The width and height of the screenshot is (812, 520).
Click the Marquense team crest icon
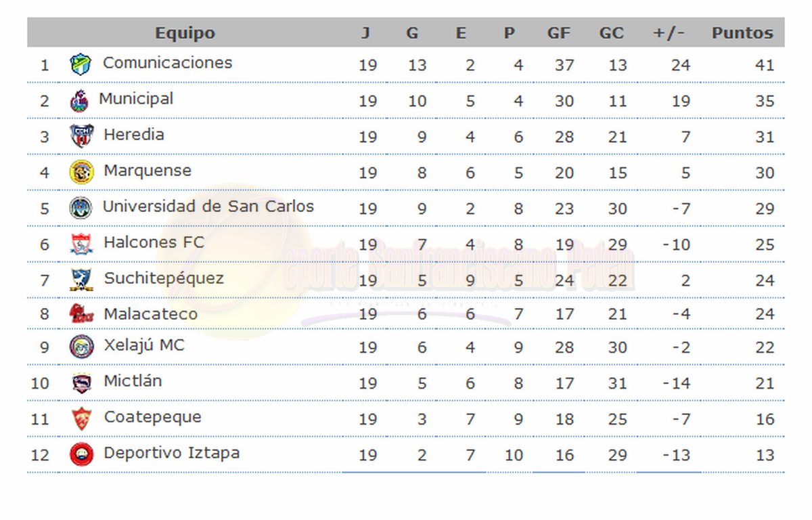pos(81,172)
